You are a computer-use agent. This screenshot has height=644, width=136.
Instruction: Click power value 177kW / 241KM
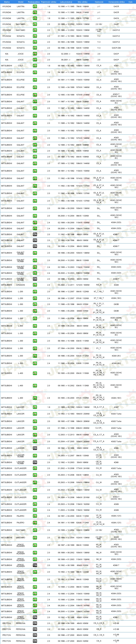[x=83, y=468]
